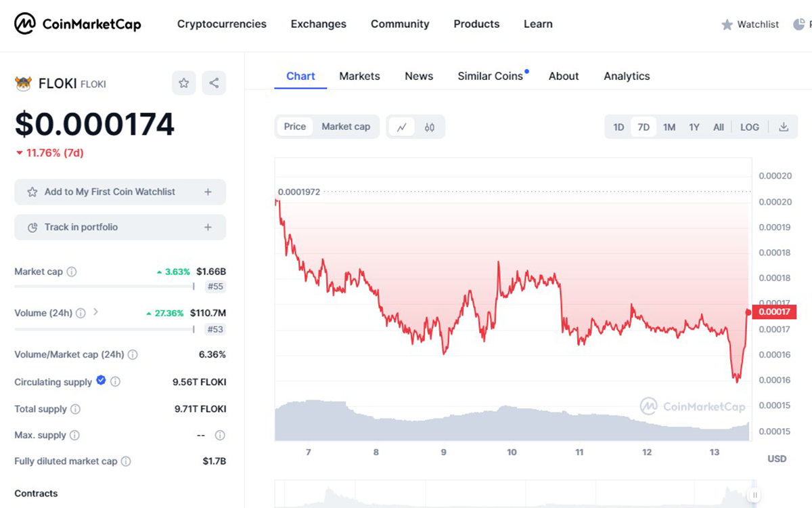Expand Volume (24h) chevron arrow
The image size is (812, 508).
pos(95,312)
